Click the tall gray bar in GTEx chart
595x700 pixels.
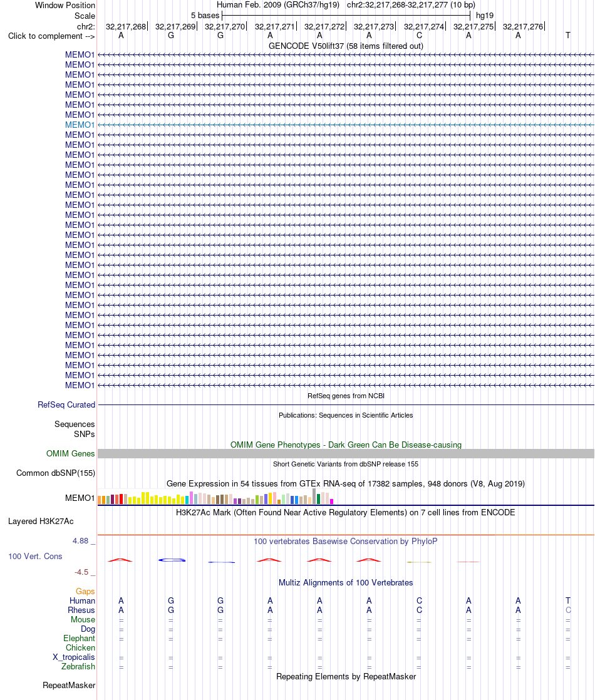click(314, 497)
